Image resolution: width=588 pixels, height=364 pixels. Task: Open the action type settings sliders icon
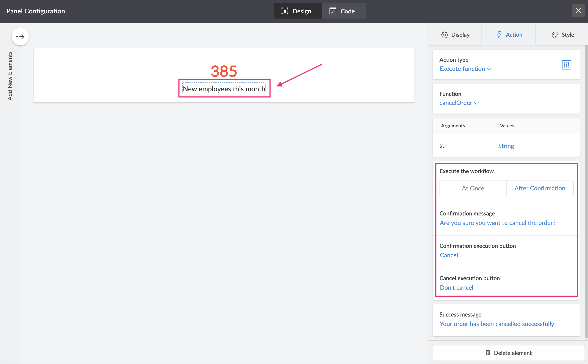click(x=566, y=65)
